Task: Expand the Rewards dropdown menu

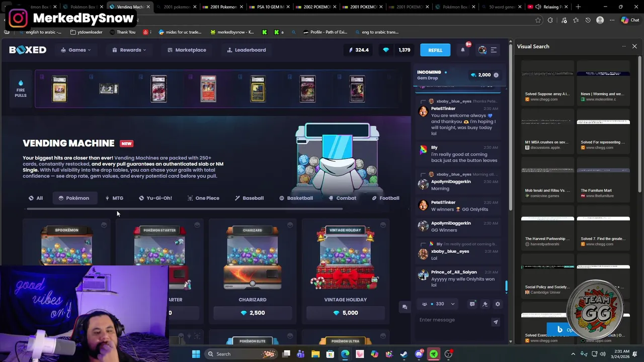Action: click(129, 50)
